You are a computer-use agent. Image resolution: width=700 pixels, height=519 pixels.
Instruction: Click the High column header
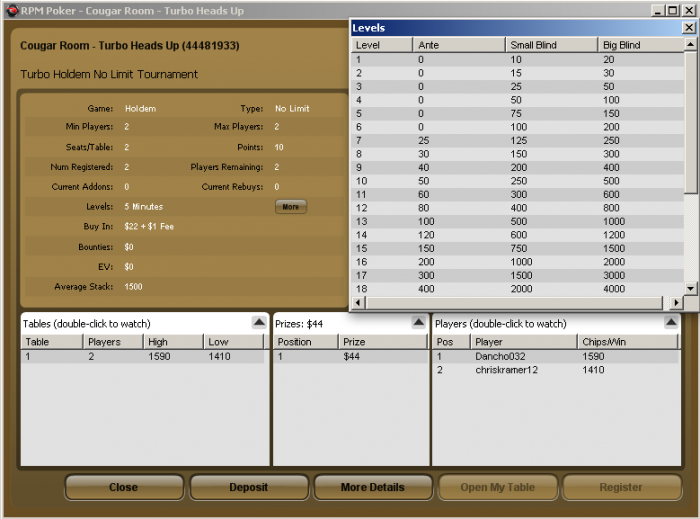pos(173,342)
